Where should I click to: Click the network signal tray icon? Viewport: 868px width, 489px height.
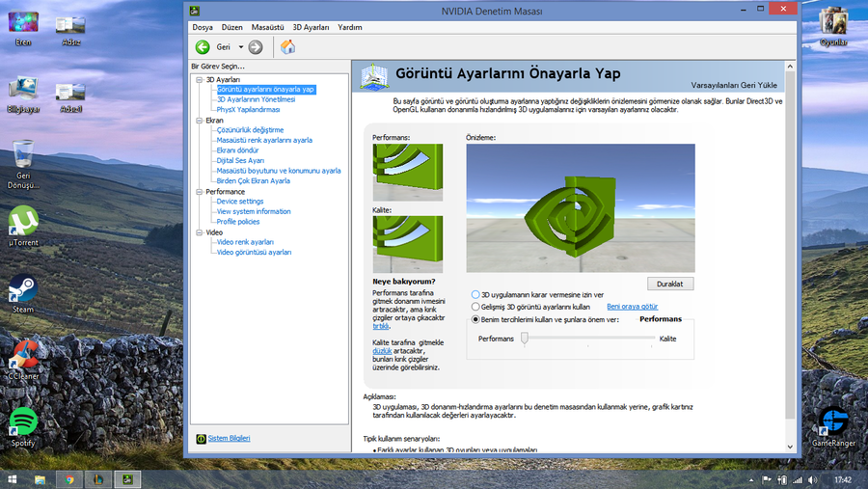[x=798, y=480]
